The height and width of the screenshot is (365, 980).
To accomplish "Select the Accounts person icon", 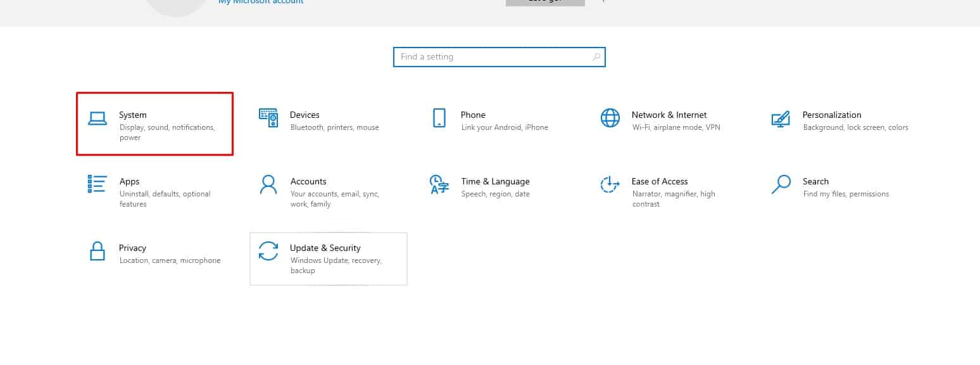I will (268, 185).
